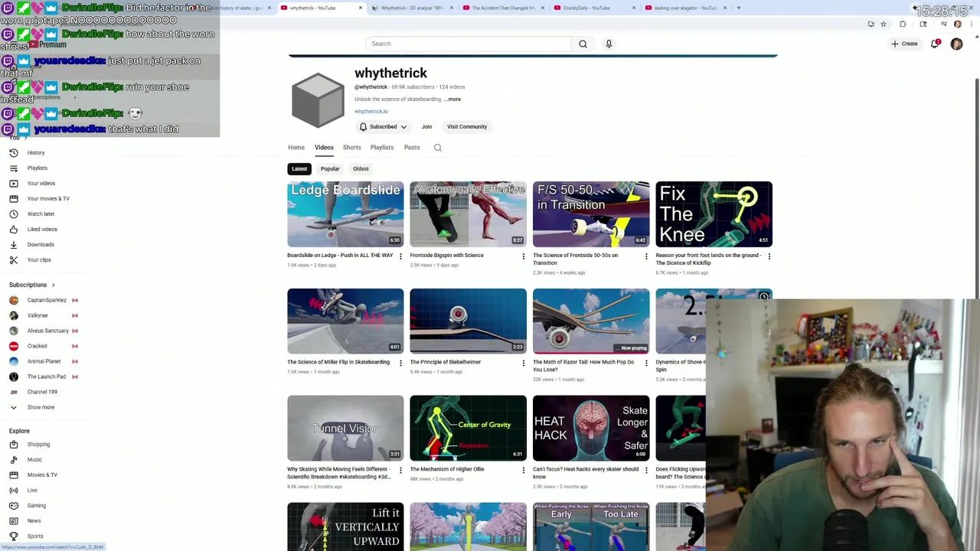The image size is (980, 551).
Task: Start voice search with microphone
Action: [609, 44]
